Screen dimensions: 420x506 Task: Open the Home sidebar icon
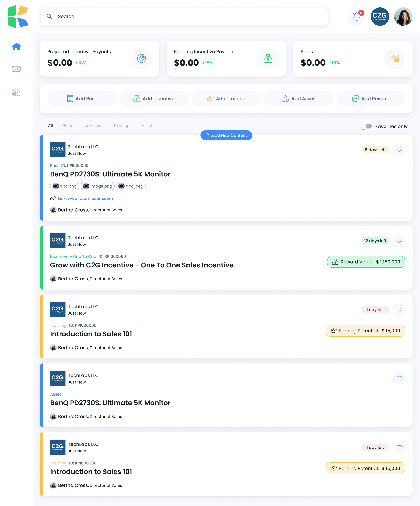(x=16, y=47)
